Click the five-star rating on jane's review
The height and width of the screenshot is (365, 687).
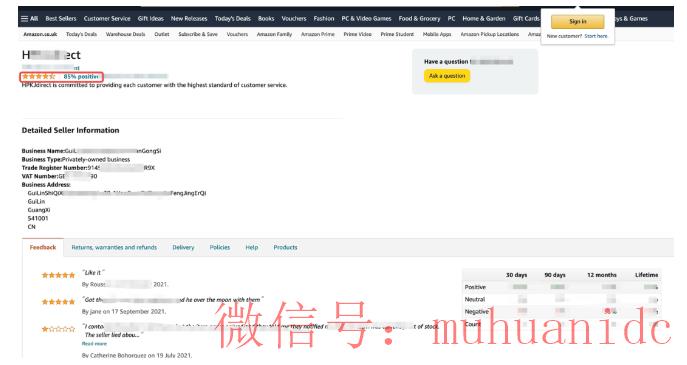[x=58, y=302]
